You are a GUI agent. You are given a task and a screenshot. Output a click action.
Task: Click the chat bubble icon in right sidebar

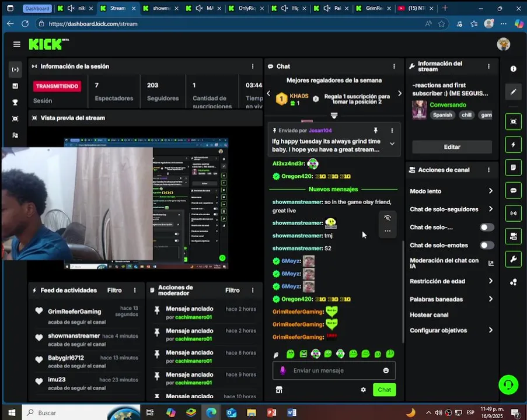[513, 190]
